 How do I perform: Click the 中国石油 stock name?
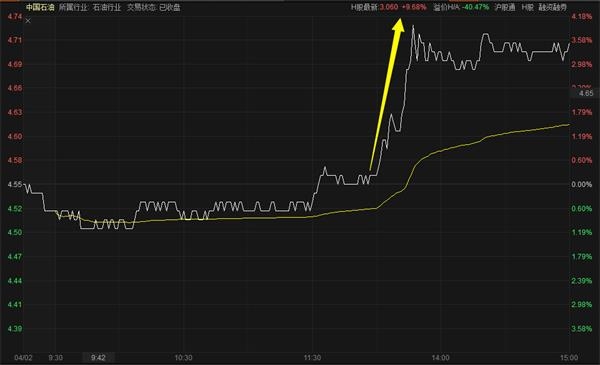40,7
